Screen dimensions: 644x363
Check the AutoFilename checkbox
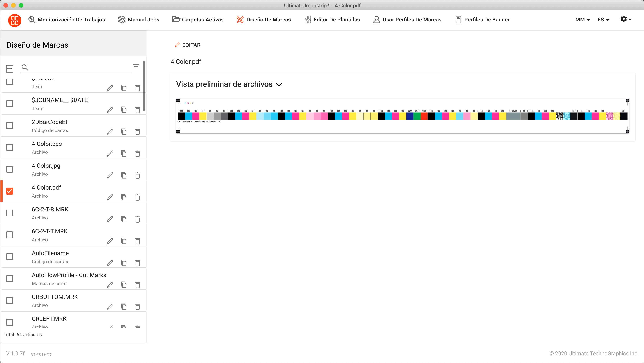click(x=10, y=257)
